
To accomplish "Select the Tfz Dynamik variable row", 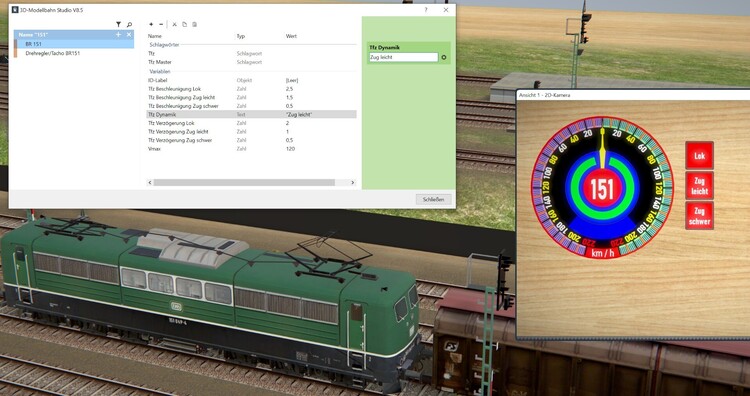I will [251, 114].
